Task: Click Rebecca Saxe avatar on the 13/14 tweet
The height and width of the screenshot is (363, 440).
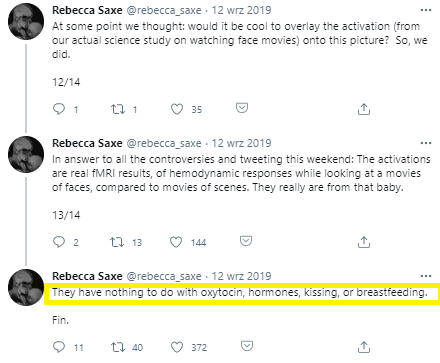Action: 26,154
